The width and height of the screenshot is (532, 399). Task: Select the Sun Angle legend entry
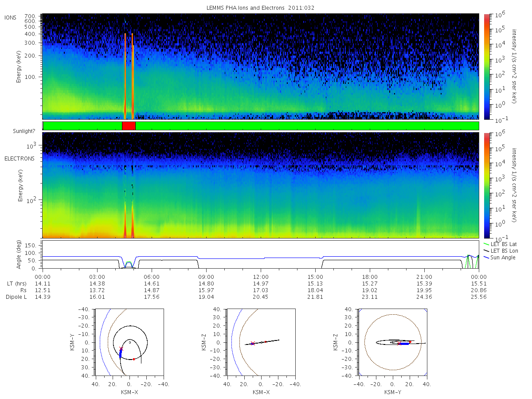click(x=500, y=258)
